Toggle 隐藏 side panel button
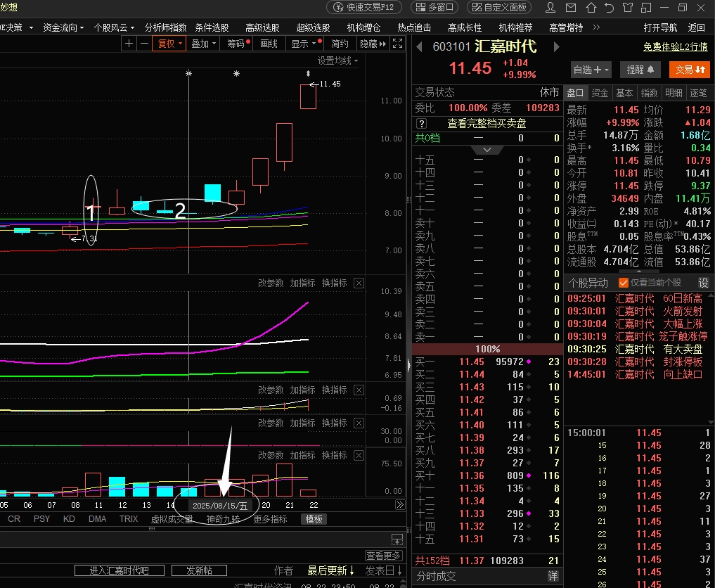715x588 pixels. pos(373,44)
